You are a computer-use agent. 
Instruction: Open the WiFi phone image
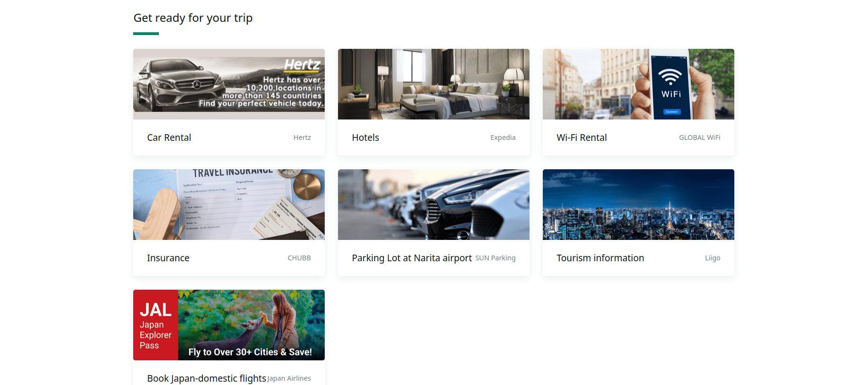click(639, 84)
